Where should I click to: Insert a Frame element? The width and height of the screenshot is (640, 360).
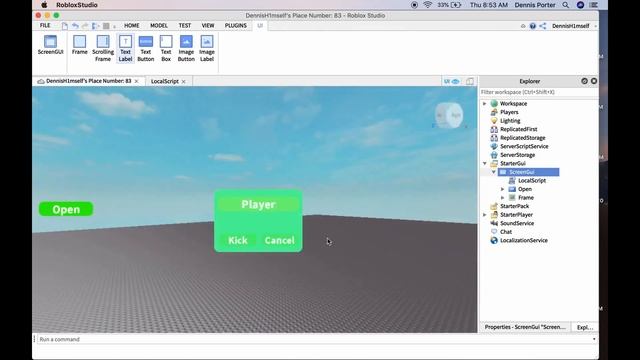80,45
